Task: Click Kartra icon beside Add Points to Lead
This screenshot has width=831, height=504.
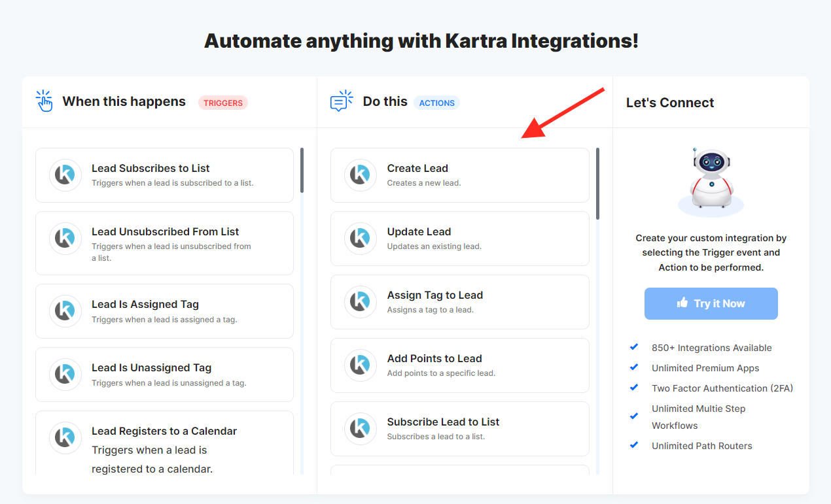Action: click(x=361, y=365)
